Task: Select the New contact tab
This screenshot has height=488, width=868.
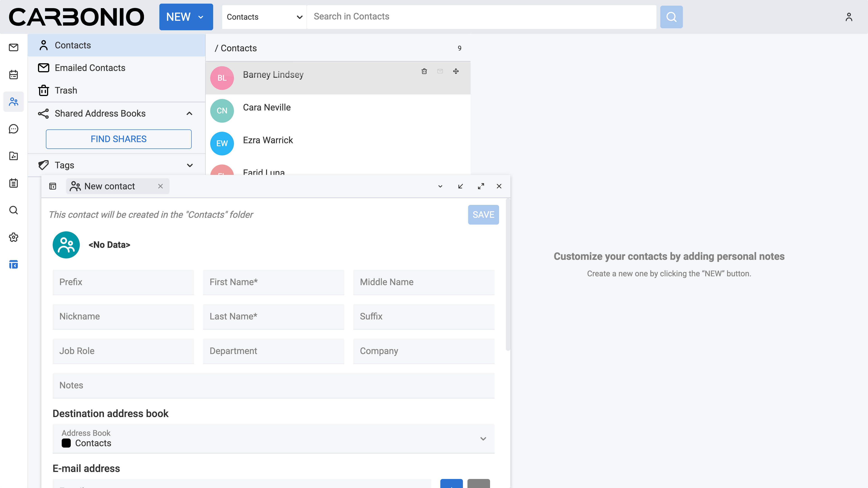Action: 109,186
